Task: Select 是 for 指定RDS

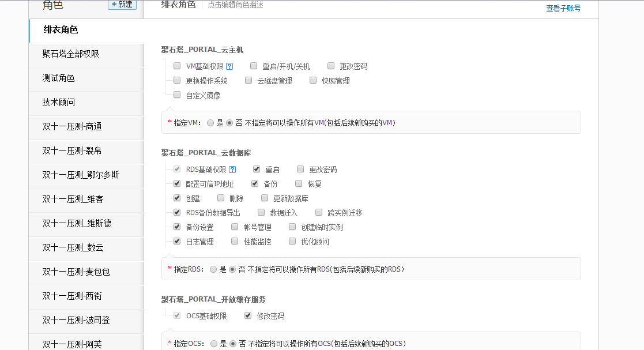Action: point(213,269)
